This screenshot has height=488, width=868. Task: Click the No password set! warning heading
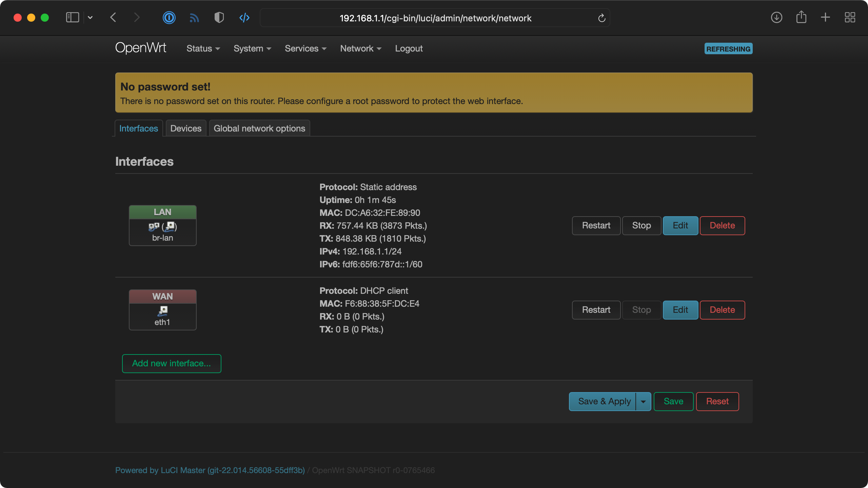point(165,87)
